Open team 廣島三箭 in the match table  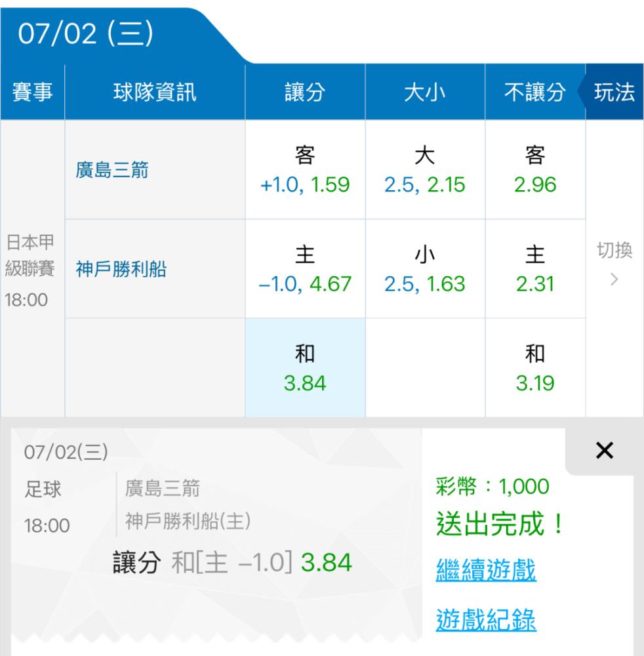112,171
